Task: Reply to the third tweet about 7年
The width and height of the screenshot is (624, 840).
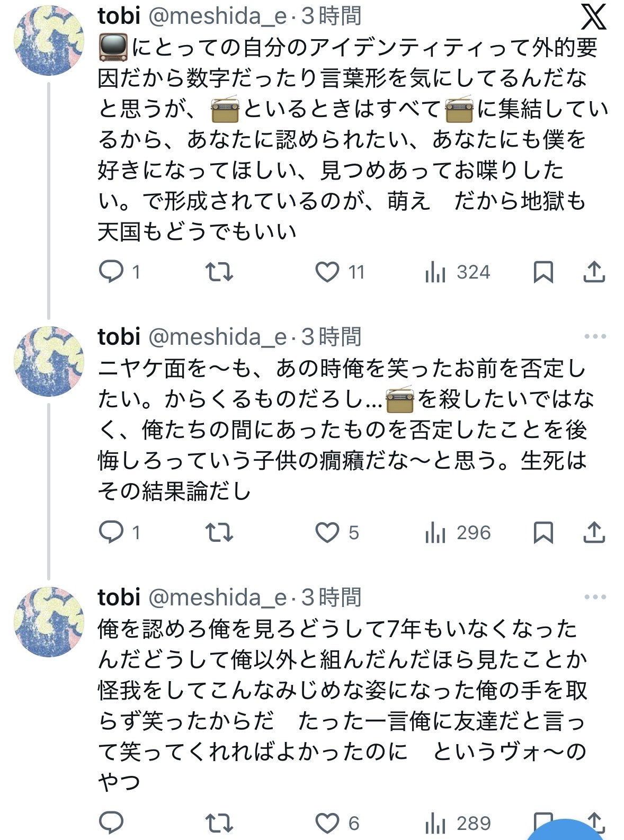Action: pyautogui.click(x=111, y=823)
